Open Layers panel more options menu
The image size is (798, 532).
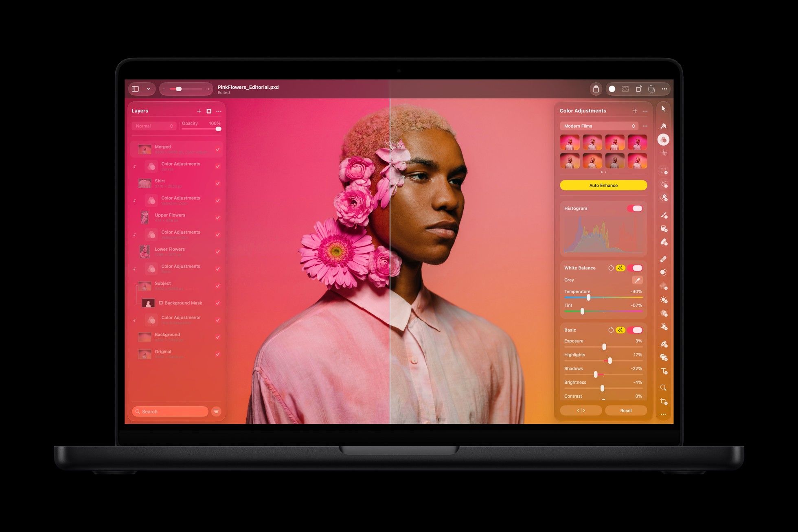[x=219, y=111]
